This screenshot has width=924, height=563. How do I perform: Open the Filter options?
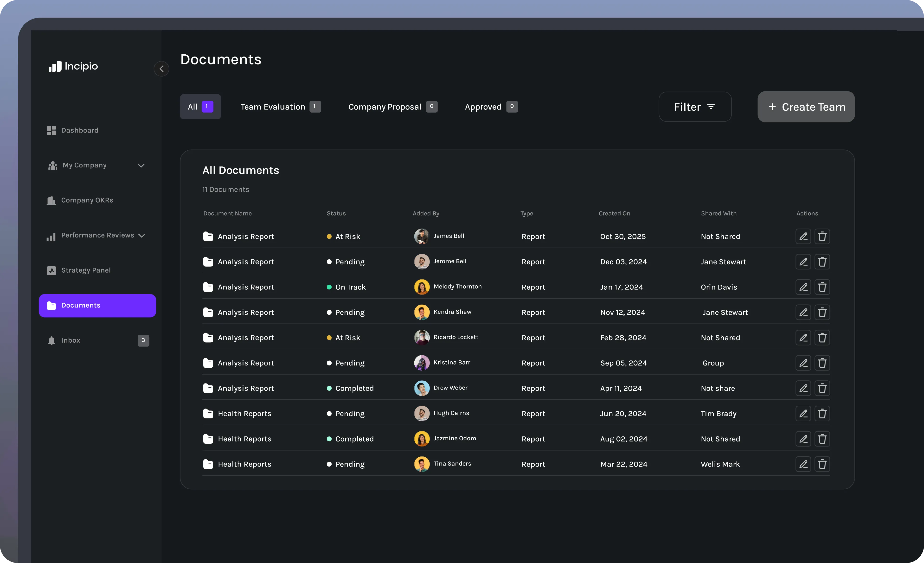694,107
